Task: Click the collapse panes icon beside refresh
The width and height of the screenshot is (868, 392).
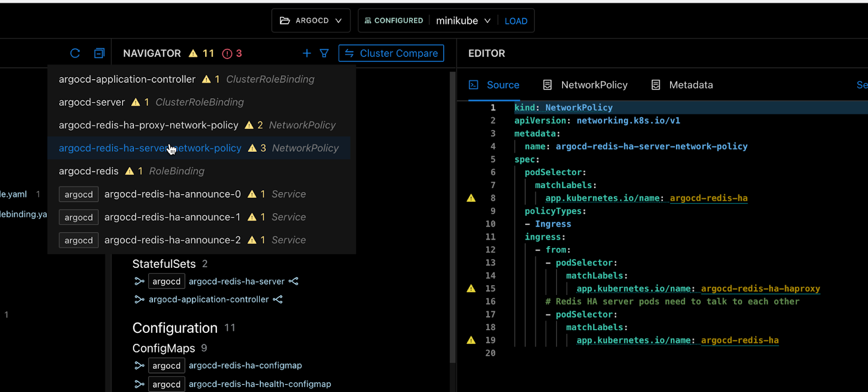Action: click(x=99, y=53)
